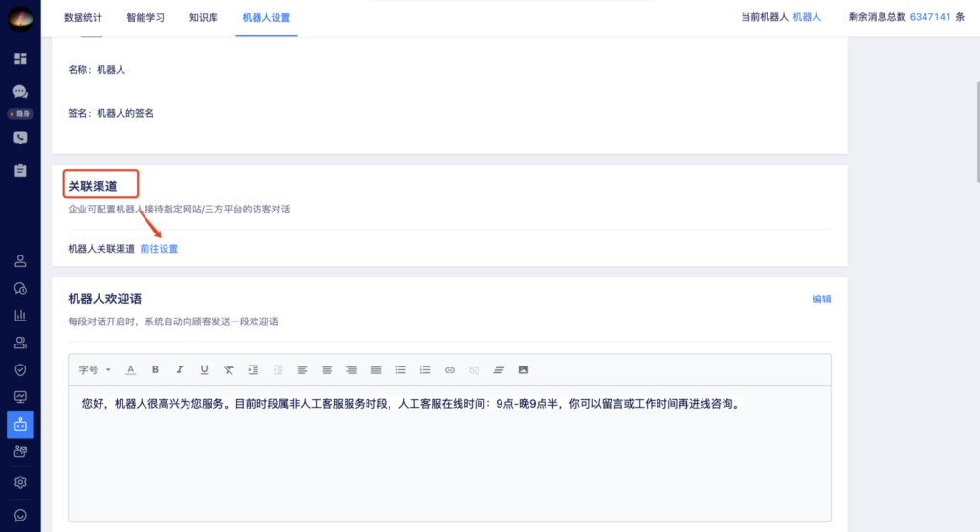Screen dimensions: 980x532
Task: Clear formatting with the crossed T icon
Action: pos(228,370)
